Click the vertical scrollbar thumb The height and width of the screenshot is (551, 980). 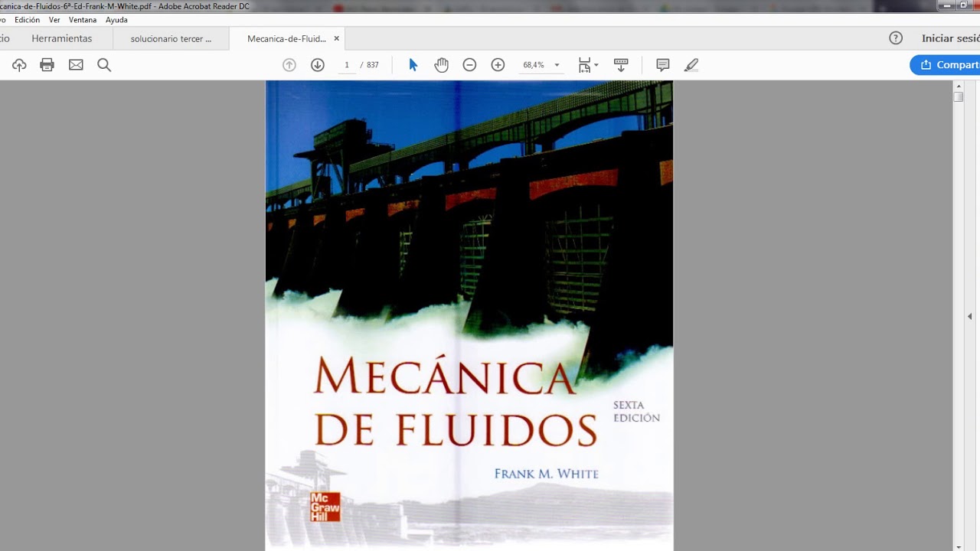(959, 97)
